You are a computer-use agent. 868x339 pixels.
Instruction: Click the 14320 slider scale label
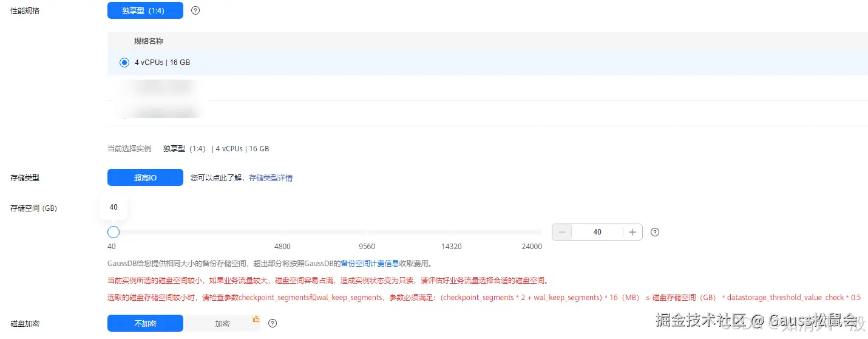point(451,247)
